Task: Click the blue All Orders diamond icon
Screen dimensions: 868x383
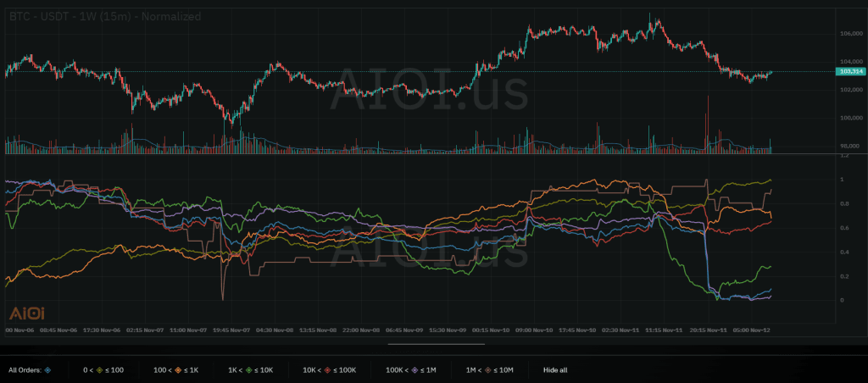Action: (47, 370)
